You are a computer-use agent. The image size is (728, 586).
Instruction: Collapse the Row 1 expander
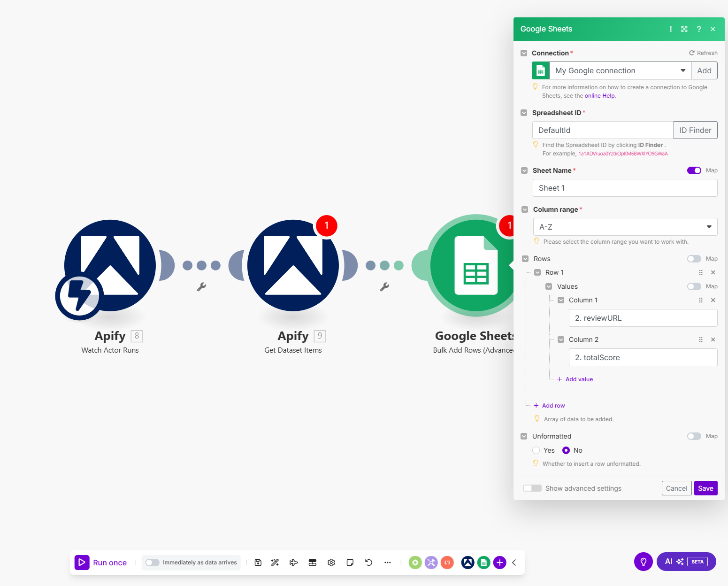[x=538, y=272]
